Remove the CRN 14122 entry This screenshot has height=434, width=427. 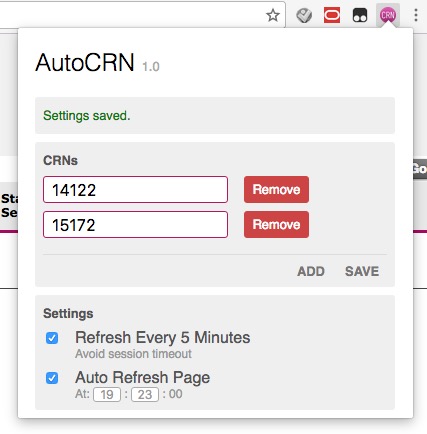(x=276, y=189)
